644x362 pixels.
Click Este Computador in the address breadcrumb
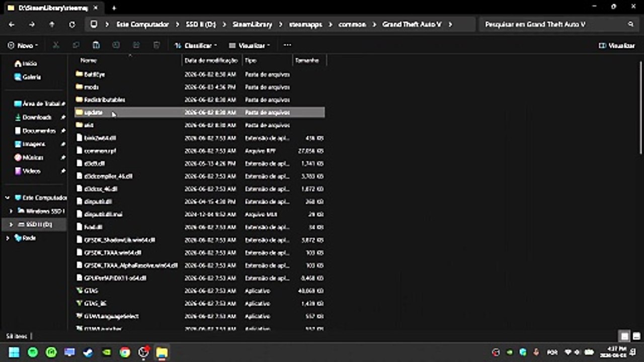pos(143,24)
